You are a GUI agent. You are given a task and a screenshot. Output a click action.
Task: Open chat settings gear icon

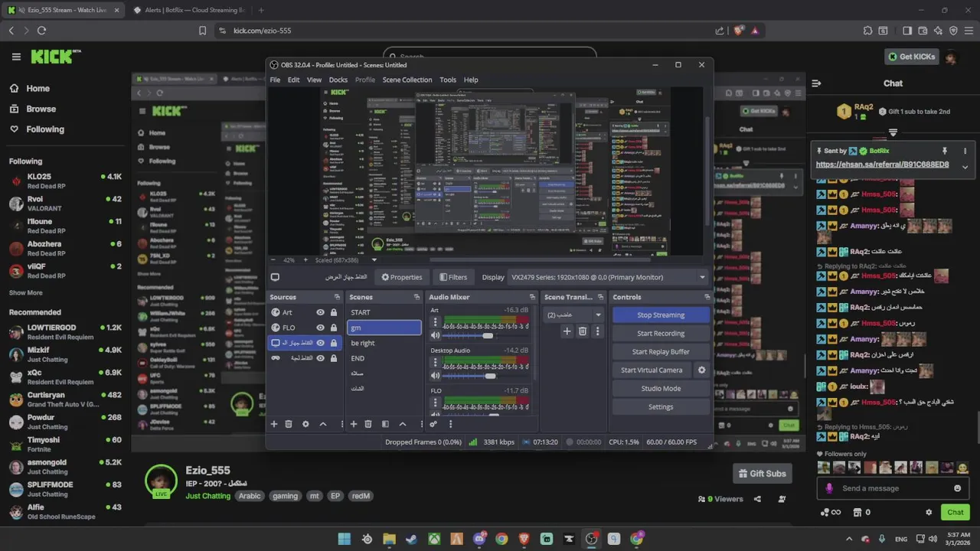coord(929,512)
